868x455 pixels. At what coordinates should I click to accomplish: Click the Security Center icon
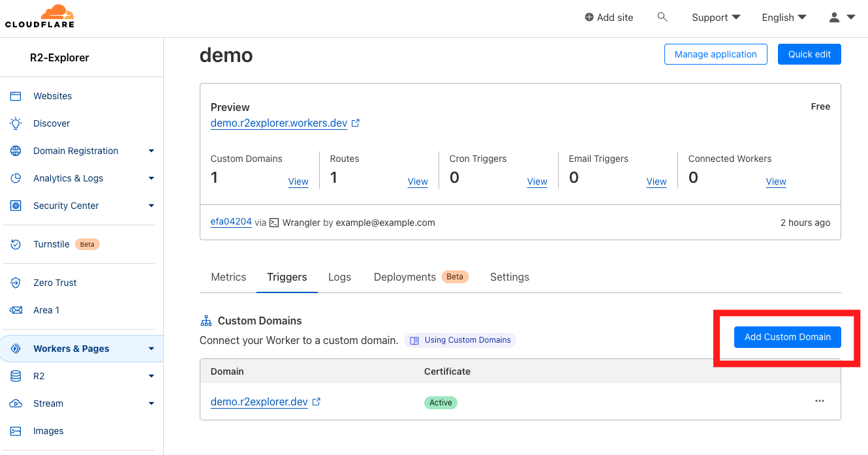(16, 206)
